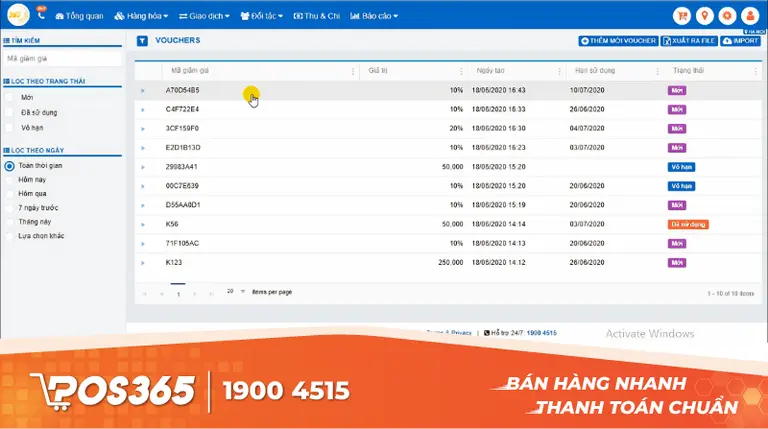Screen dimensions: 768x429
Task: Click the Vô hạn badge for voucher 29983A41
Action: click(x=681, y=167)
